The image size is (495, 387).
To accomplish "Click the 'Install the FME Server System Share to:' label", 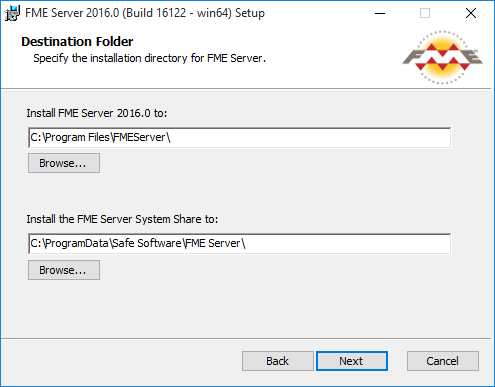I will 122,219.
